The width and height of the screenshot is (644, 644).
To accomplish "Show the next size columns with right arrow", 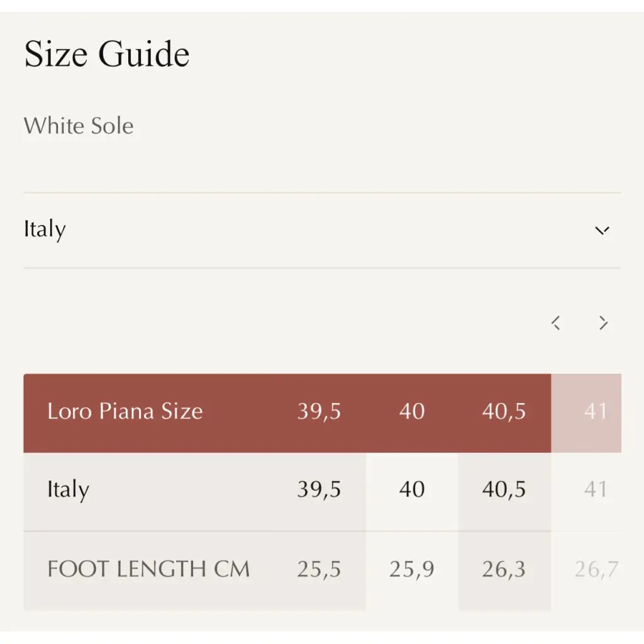I will tap(603, 323).
